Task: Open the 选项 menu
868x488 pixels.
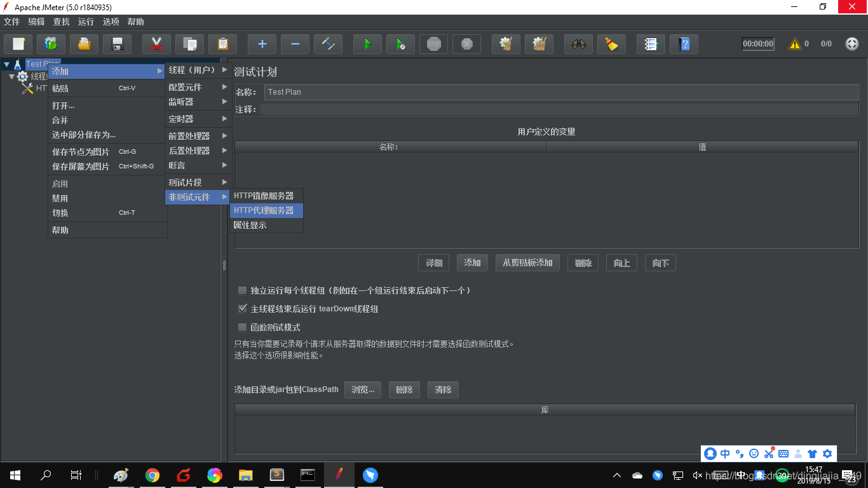Action: coord(111,22)
